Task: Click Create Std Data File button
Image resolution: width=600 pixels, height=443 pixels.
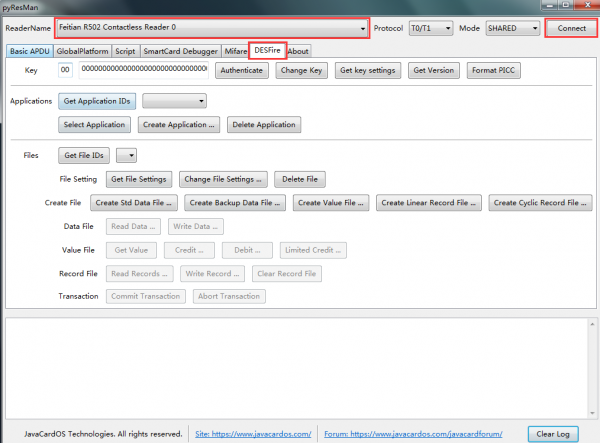Action: pos(134,203)
